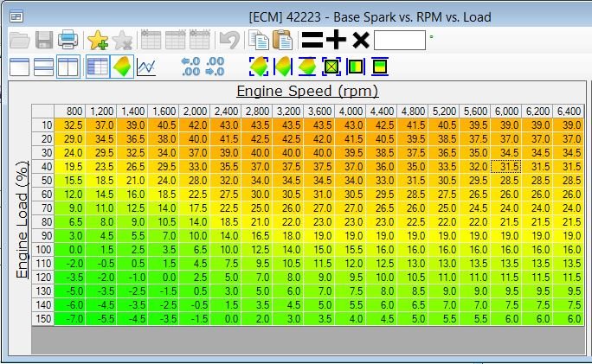Select cell 32.5 at 800 rpm, load 10
Viewport: 592px width, 364px height.
pyautogui.click(x=70, y=125)
